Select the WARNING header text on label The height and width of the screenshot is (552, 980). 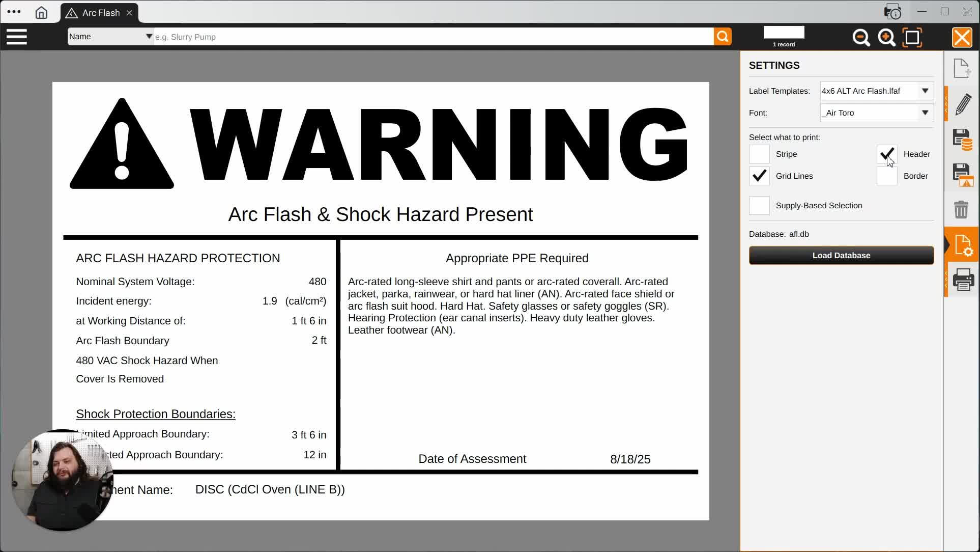439,144
